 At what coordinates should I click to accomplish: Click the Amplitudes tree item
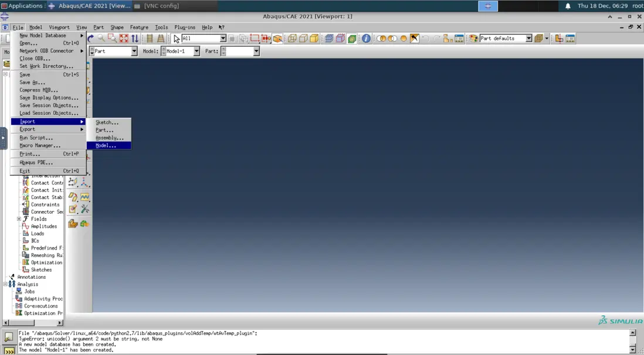click(x=43, y=226)
